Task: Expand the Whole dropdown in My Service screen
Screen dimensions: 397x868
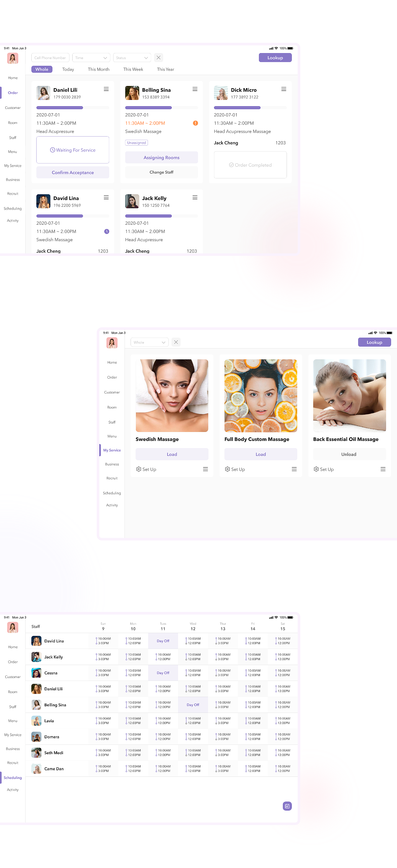Action: tap(149, 342)
